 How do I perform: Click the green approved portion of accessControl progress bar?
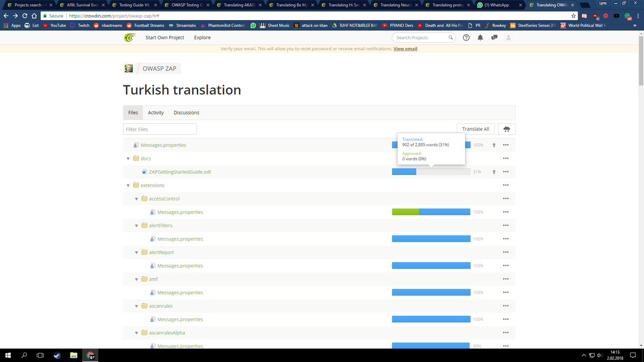tap(406, 212)
